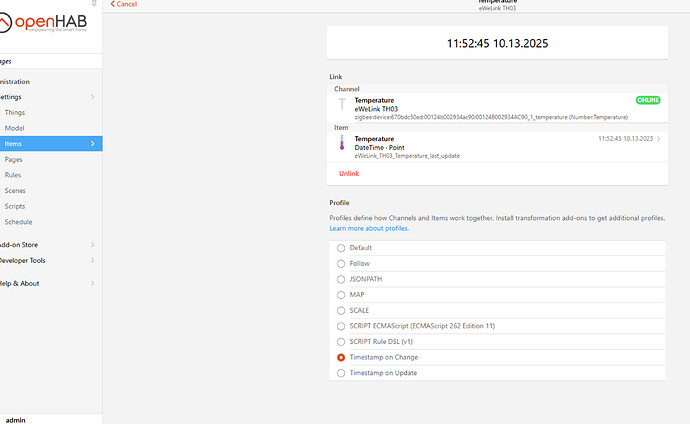Go to Rules in the sidebar
The height and width of the screenshot is (424, 690).
[13, 175]
